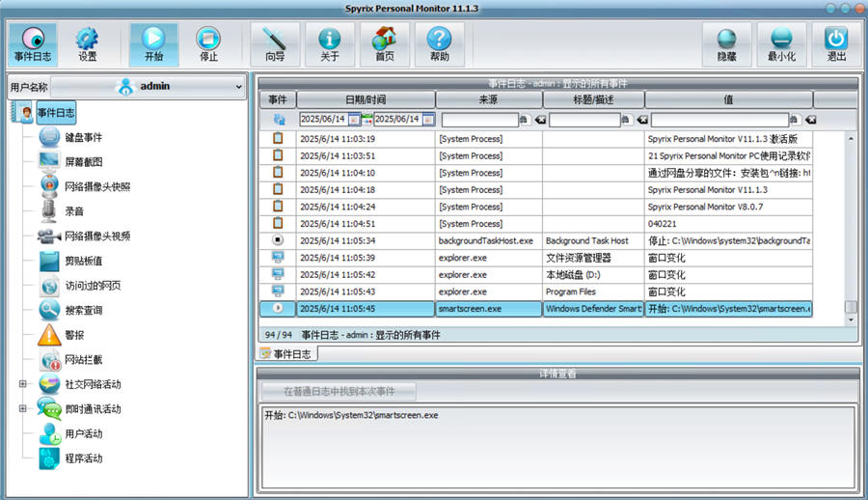Image resolution: width=868 pixels, height=500 pixels.
Task: Click the 隐藏 hide button
Action: click(x=727, y=44)
